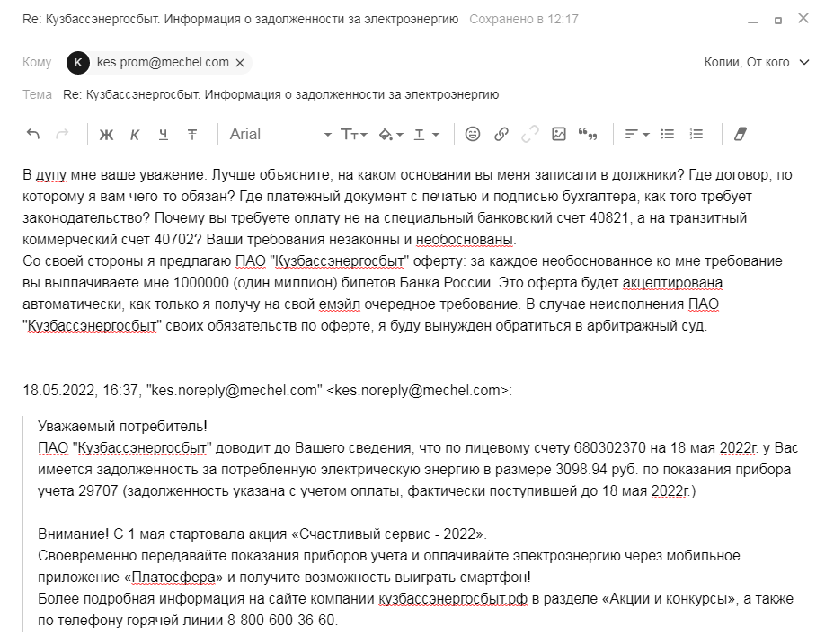Apply italic formatting with the К icon
This screenshot has height=644, width=825.
[135, 133]
